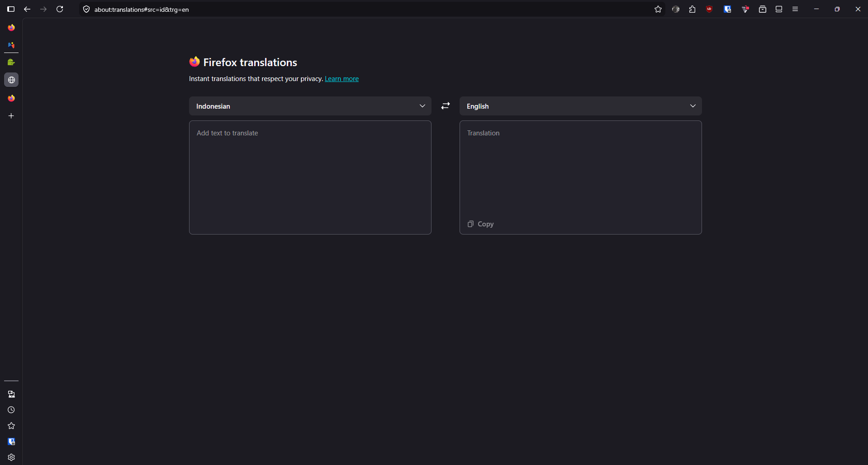Open the Extensions puzzle-piece menu
Viewport: 868px width, 465px height.
692,9
